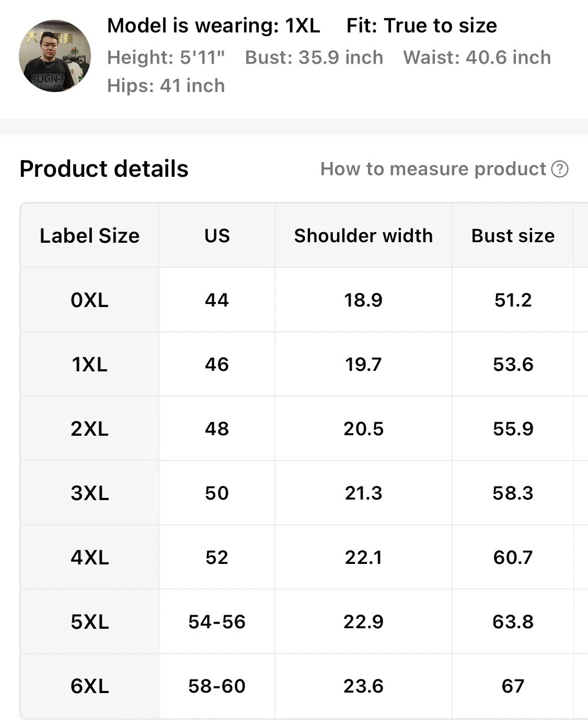Select the 0XL size row label
Screen dimensions: 588x725
coord(89,300)
